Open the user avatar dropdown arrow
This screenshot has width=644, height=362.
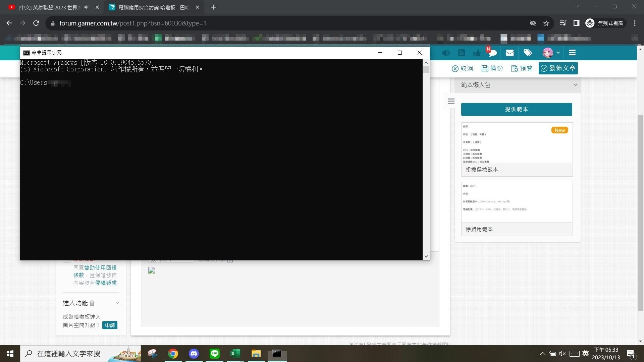point(558,53)
